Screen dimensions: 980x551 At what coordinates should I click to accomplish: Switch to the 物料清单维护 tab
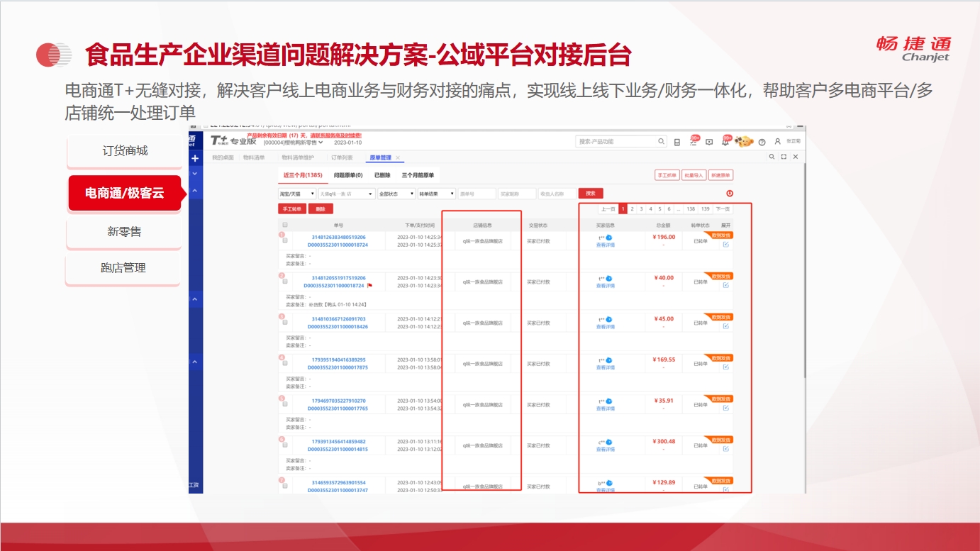click(x=297, y=157)
